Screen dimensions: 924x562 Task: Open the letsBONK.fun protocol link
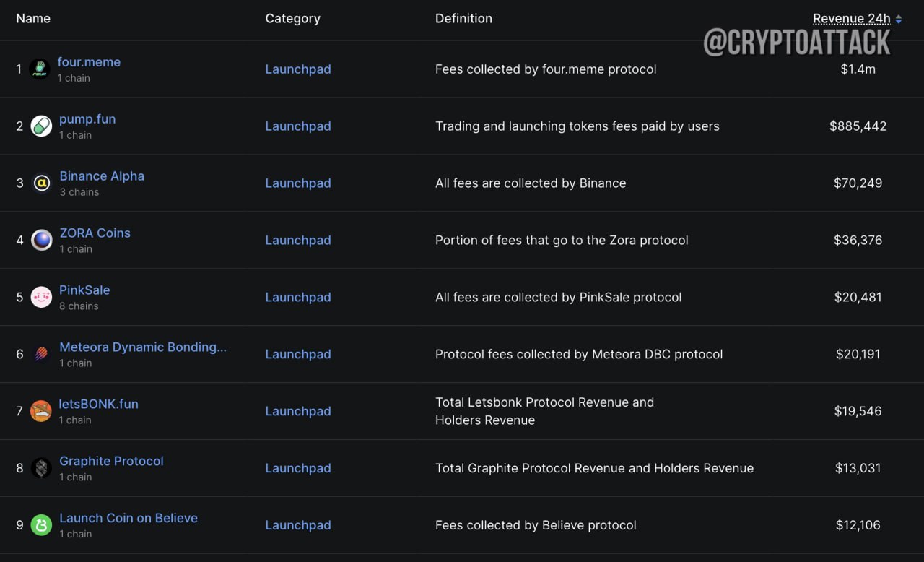point(99,405)
